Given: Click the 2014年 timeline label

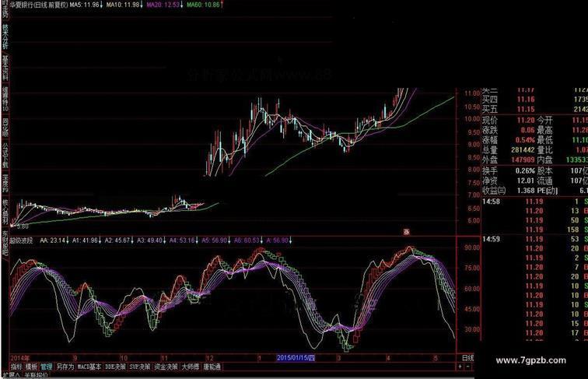Looking at the screenshot, I should pos(20,358).
